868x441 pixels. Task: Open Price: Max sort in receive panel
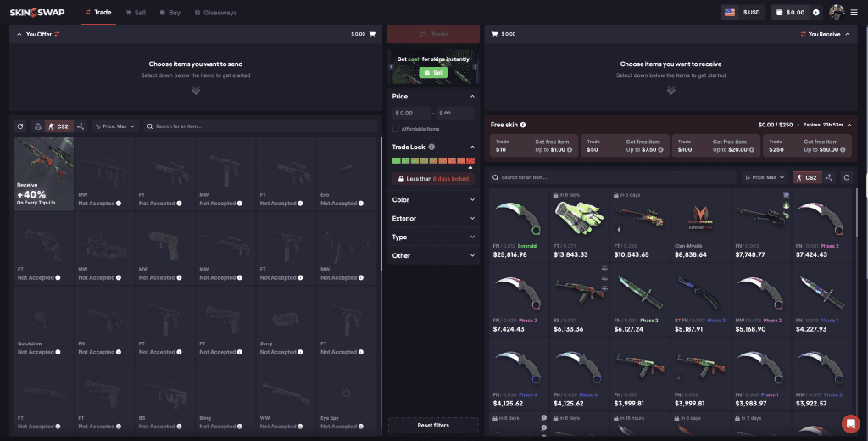click(x=765, y=177)
